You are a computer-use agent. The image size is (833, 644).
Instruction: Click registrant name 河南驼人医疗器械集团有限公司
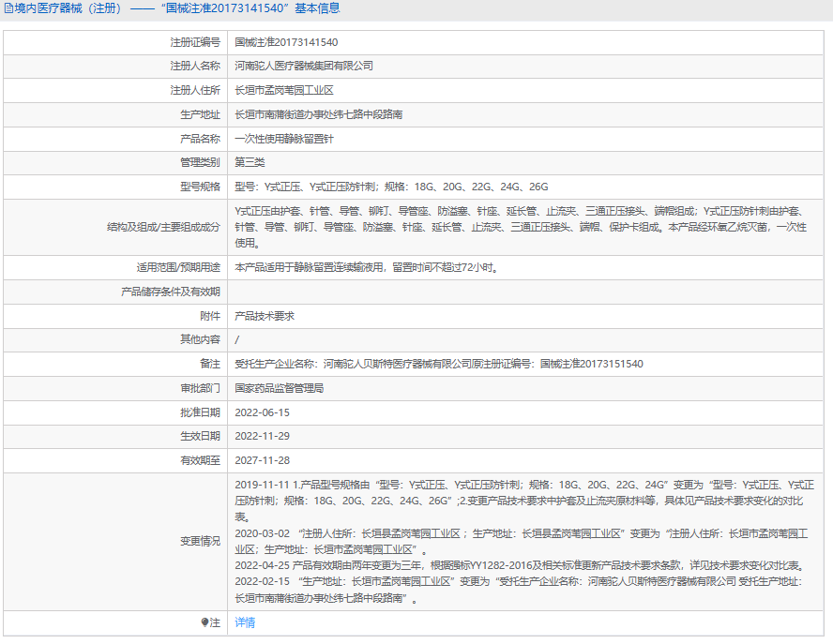click(304, 66)
